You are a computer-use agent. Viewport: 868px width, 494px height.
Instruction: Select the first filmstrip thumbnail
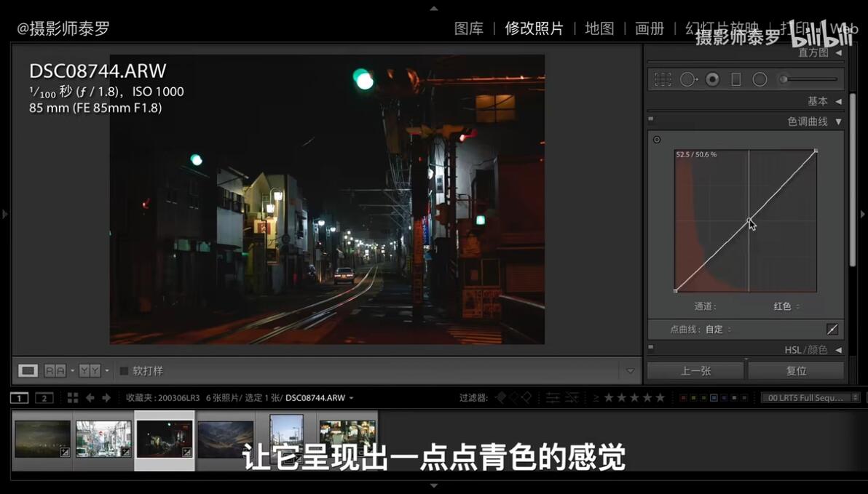43,439
